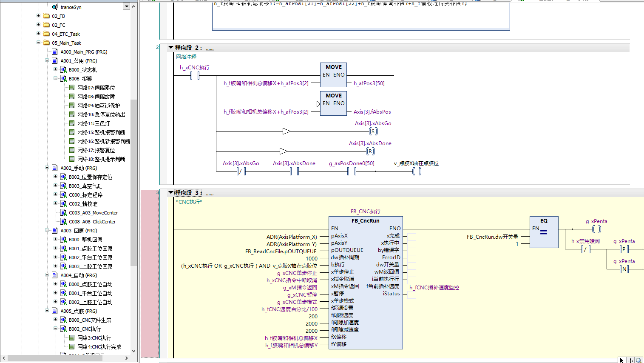The image size is (644, 363).
Task: Open C000_标定程序 in the tree
Action: pos(86,195)
